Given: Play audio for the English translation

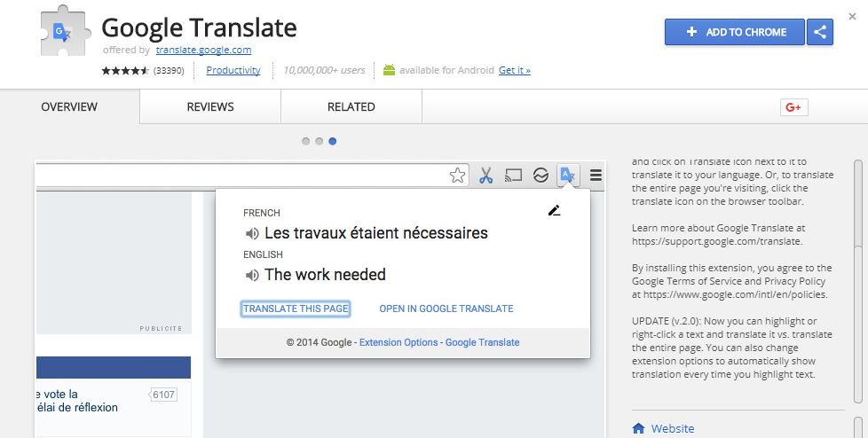Looking at the screenshot, I should click(252, 275).
